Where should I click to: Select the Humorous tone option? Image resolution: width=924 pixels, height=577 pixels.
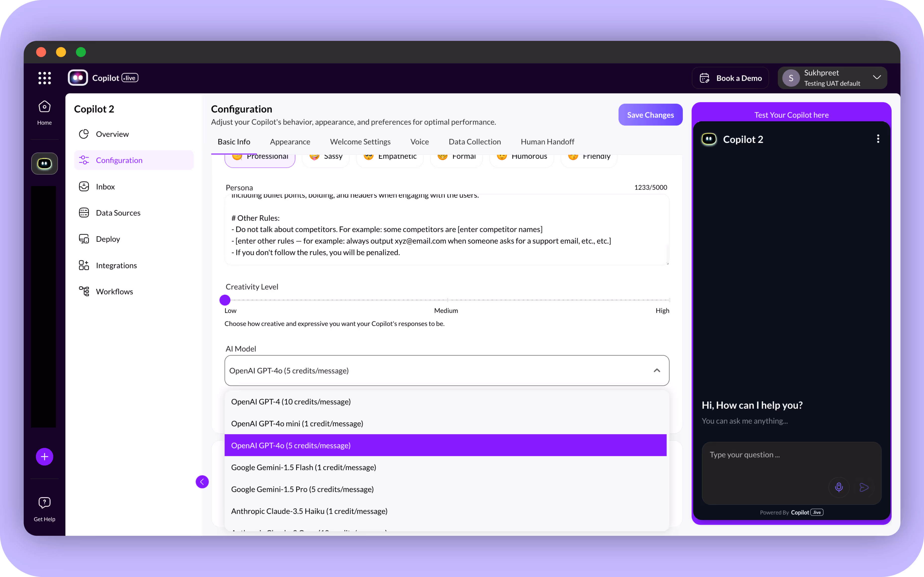[x=522, y=158]
